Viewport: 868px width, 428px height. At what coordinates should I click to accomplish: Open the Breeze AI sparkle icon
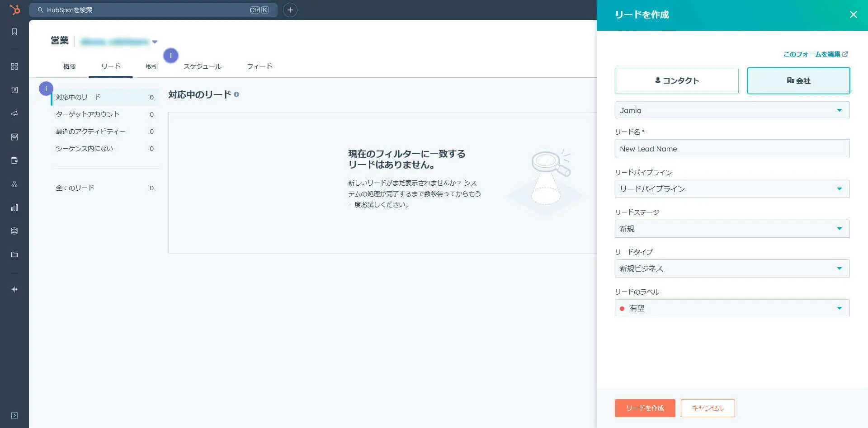click(x=14, y=289)
